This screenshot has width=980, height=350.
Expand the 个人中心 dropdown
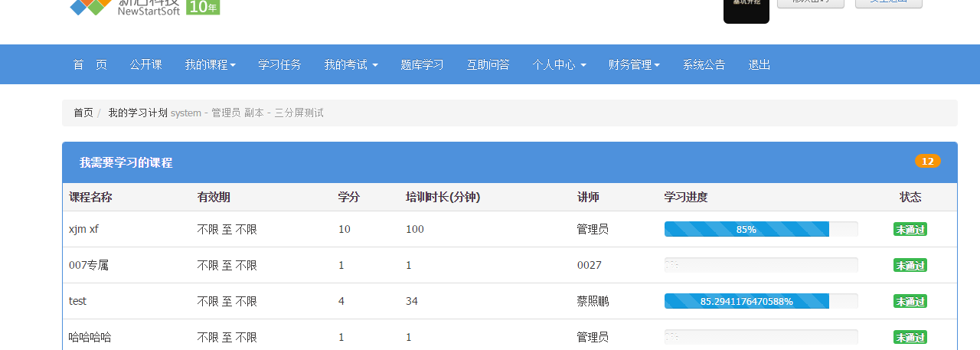559,65
